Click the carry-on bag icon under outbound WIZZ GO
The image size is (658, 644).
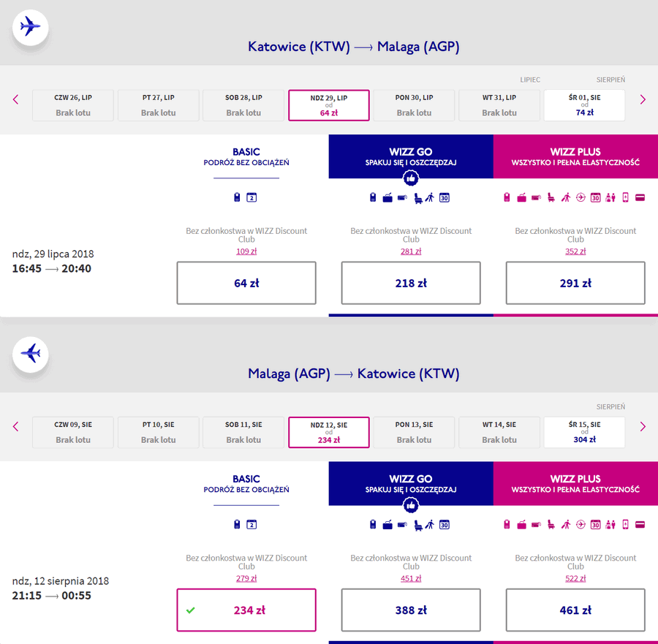(373, 197)
